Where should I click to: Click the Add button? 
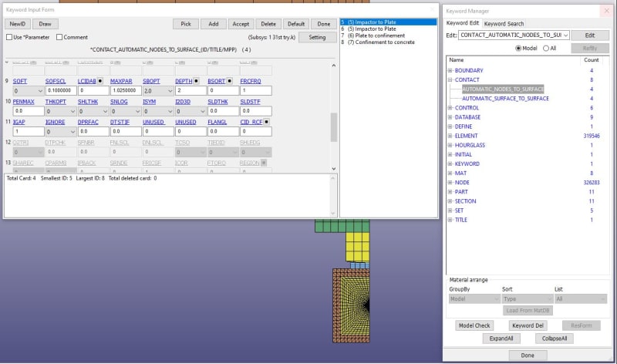click(x=214, y=24)
